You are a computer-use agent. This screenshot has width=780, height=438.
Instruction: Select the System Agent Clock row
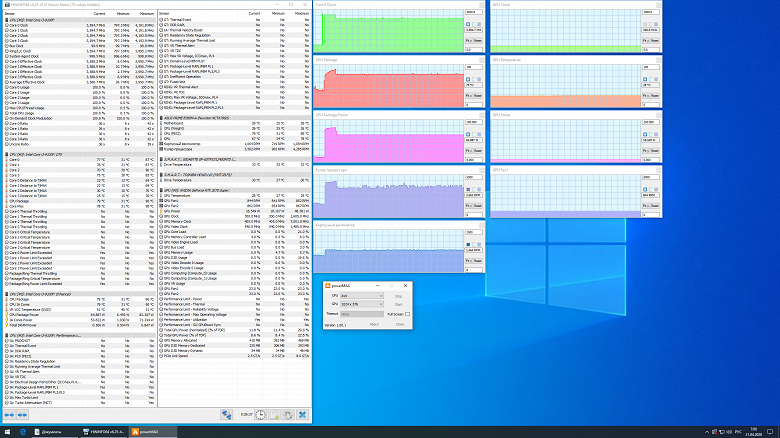pyautogui.click(x=80, y=56)
